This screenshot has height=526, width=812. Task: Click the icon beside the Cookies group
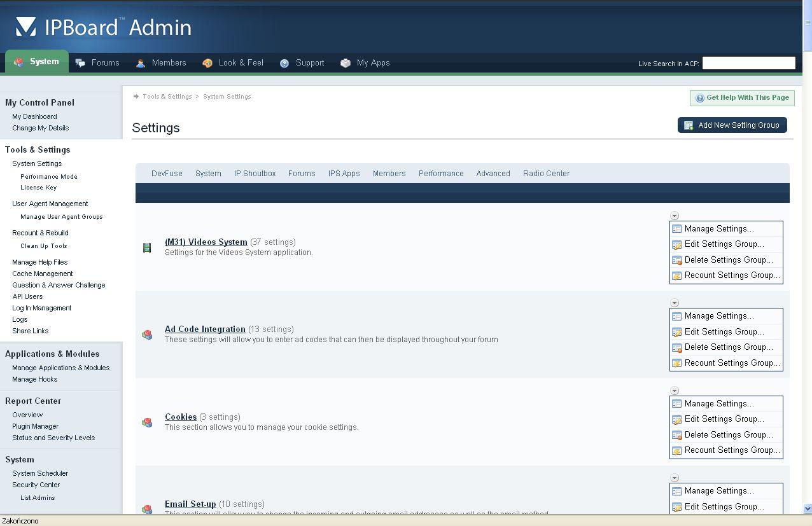(147, 422)
